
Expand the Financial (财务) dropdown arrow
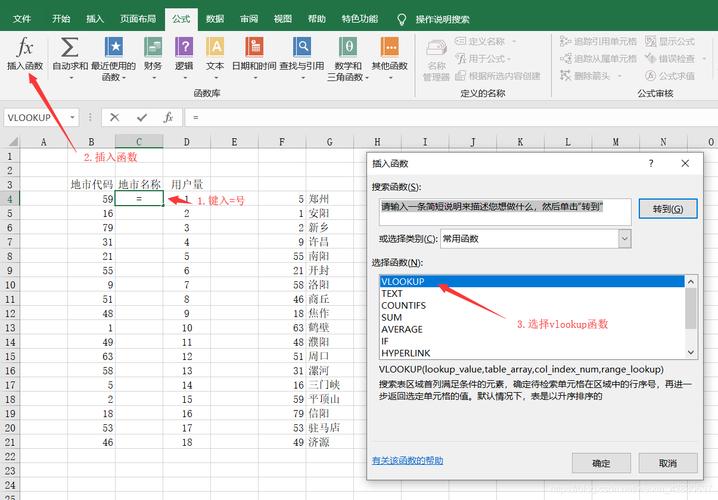coord(154,78)
